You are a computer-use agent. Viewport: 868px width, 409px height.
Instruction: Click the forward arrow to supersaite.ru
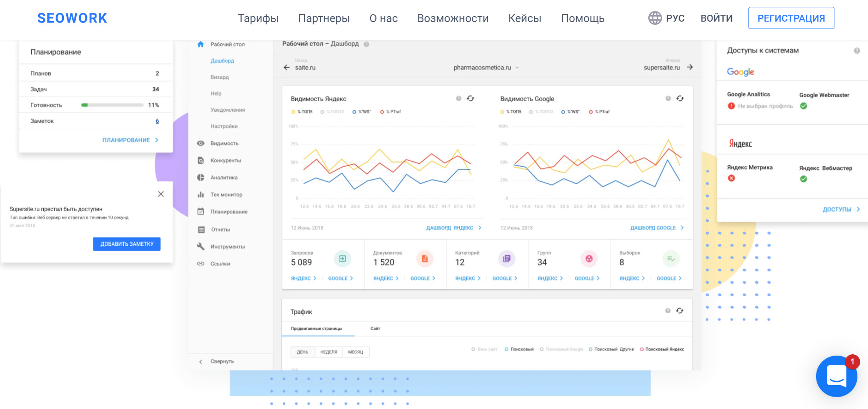coord(690,67)
